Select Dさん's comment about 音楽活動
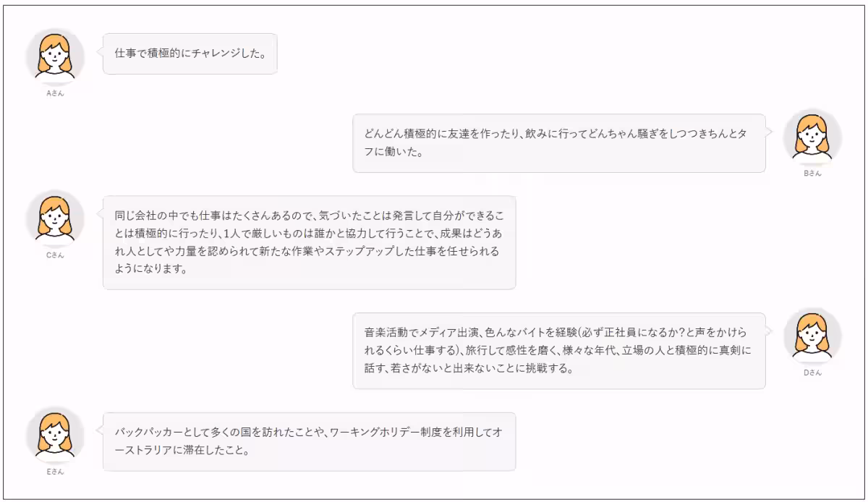 pos(558,351)
